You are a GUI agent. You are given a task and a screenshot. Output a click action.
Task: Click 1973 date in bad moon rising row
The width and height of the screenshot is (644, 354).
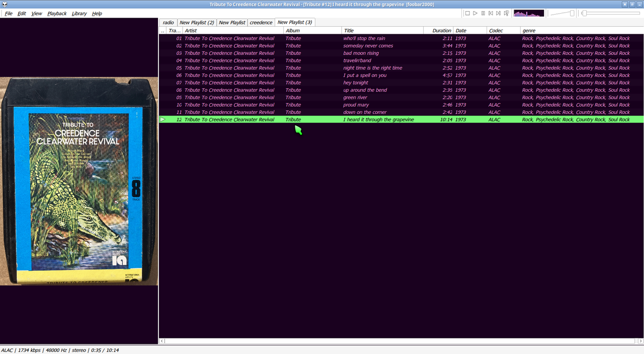(x=460, y=53)
